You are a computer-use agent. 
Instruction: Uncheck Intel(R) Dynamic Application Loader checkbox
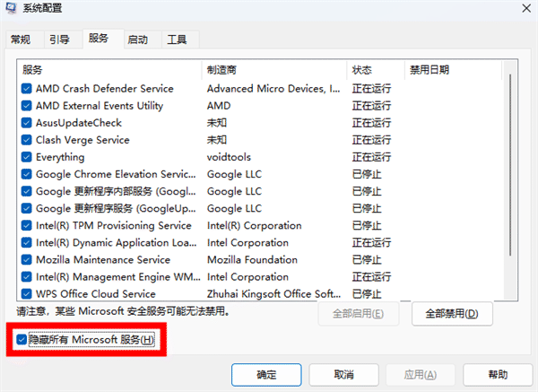[x=26, y=243]
